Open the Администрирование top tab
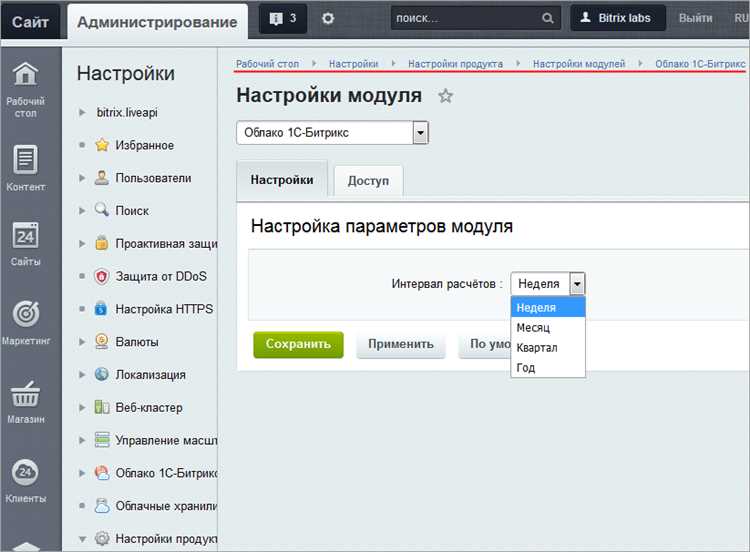Image resolution: width=750 pixels, height=552 pixels. tap(157, 22)
